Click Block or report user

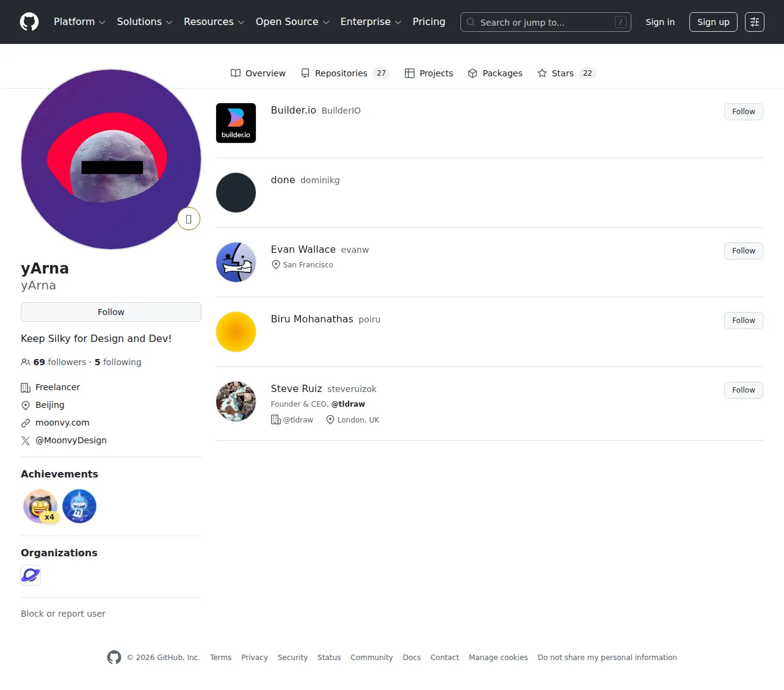63,614
